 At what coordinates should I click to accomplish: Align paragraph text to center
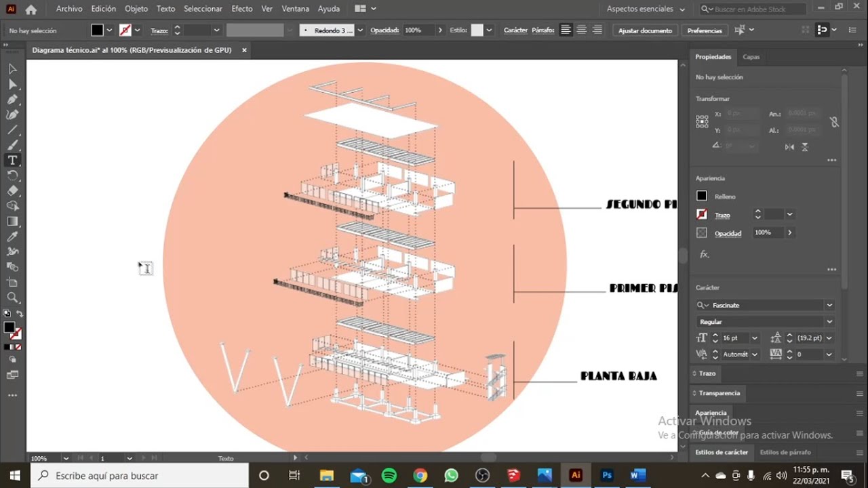point(581,30)
